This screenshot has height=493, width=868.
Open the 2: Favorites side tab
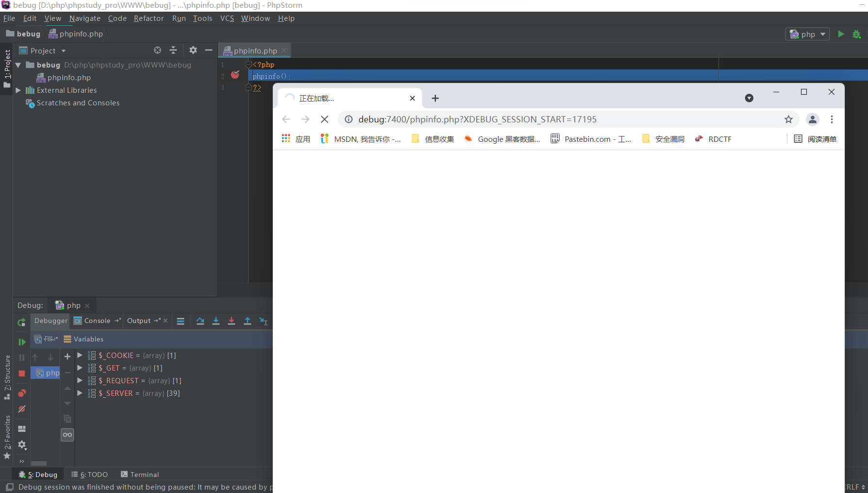click(x=7, y=437)
